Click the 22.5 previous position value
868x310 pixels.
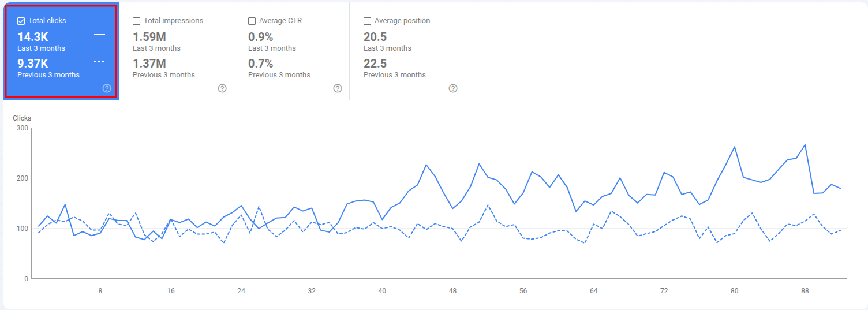pyautogui.click(x=375, y=64)
